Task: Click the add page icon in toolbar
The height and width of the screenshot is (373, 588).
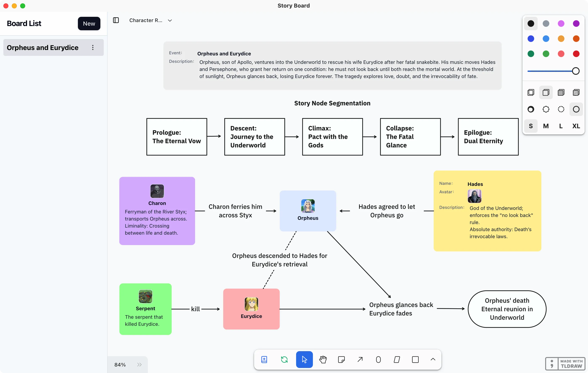Action: 264,359
